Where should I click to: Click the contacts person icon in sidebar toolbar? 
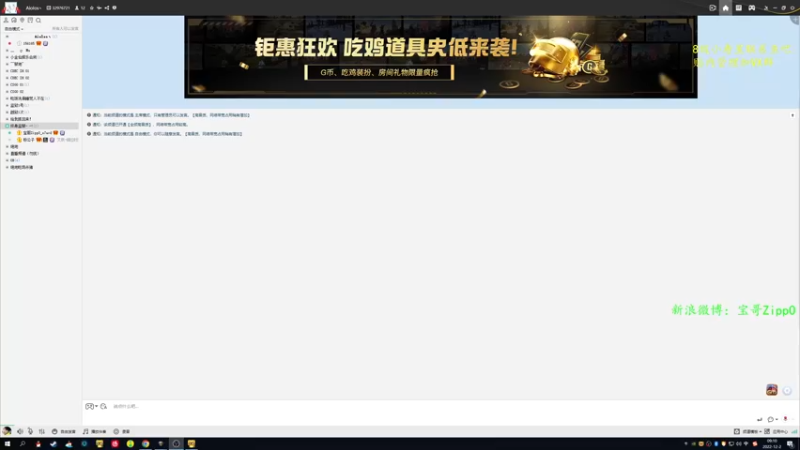click(6, 20)
